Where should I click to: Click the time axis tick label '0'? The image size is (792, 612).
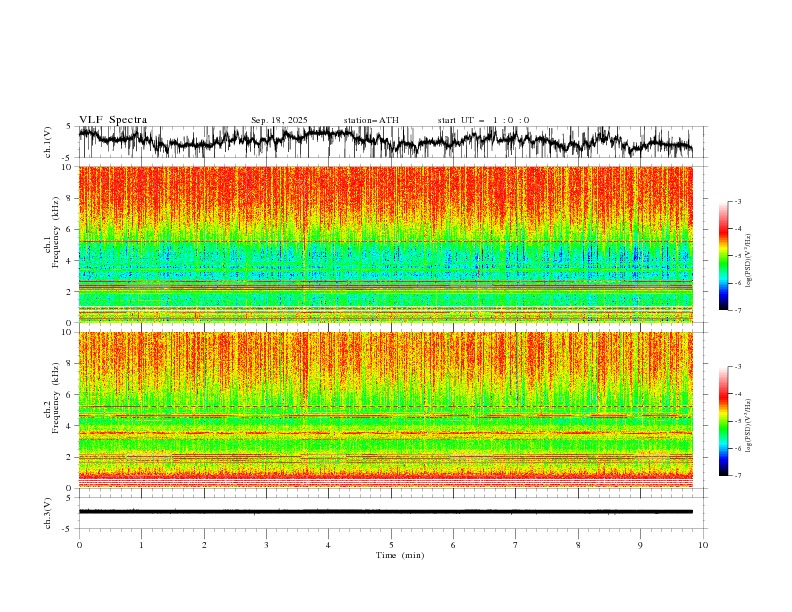[x=79, y=545]
